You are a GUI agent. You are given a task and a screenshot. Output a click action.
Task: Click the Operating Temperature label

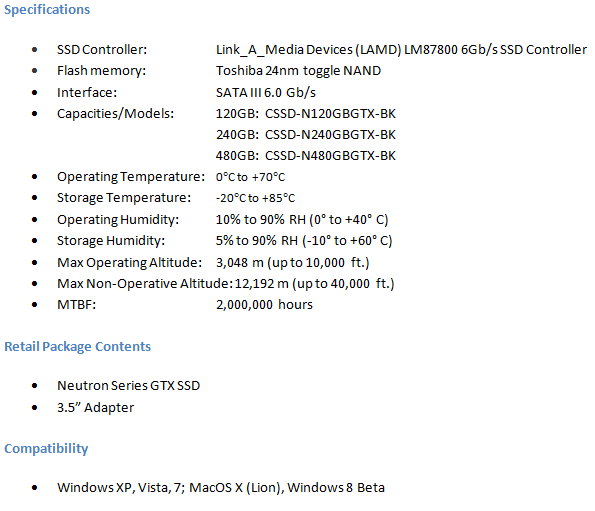coord(131,177)
